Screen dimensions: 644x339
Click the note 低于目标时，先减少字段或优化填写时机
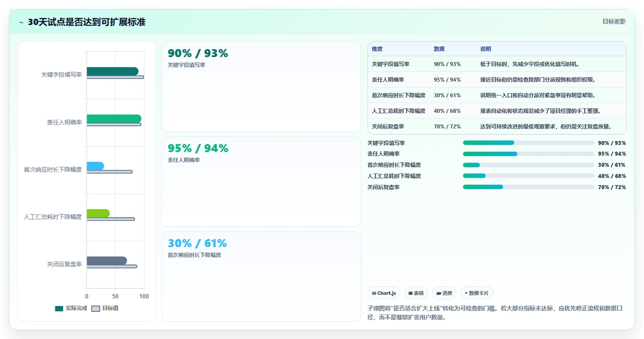coord(529,64)
